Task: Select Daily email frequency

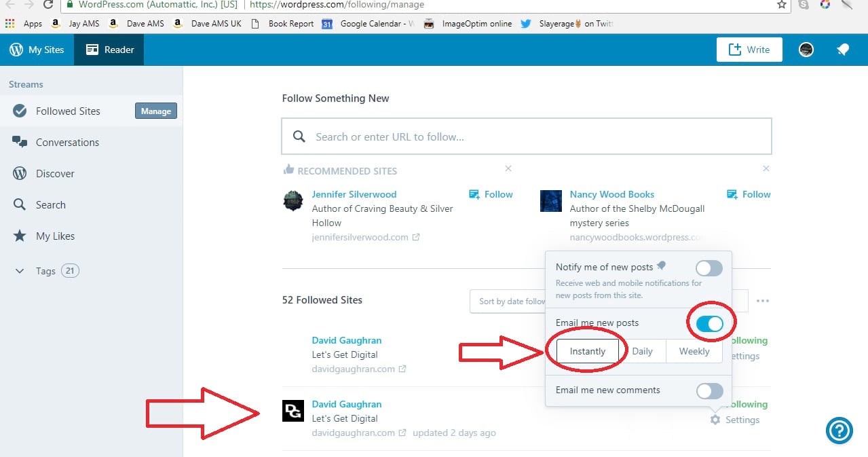Action: point(642,352)
